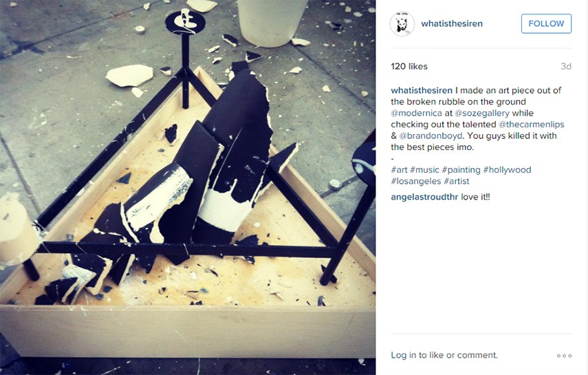Browse the #losangeles hashtag

[416, 181]
